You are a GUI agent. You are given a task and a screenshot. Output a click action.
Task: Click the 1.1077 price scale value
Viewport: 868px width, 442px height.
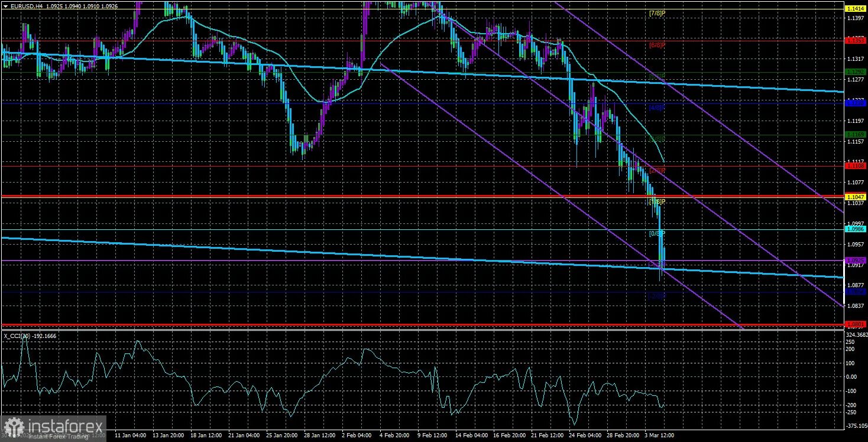(855, 183)
